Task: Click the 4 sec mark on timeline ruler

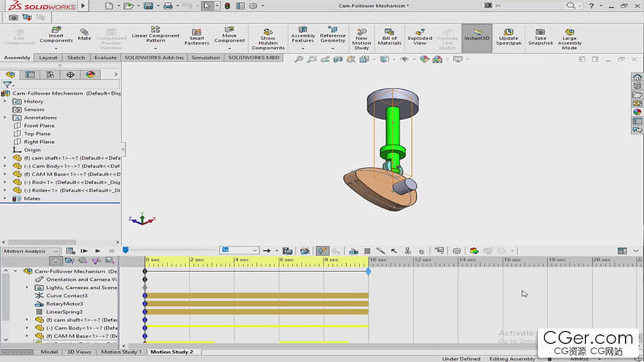Action: tap(242, 260)
